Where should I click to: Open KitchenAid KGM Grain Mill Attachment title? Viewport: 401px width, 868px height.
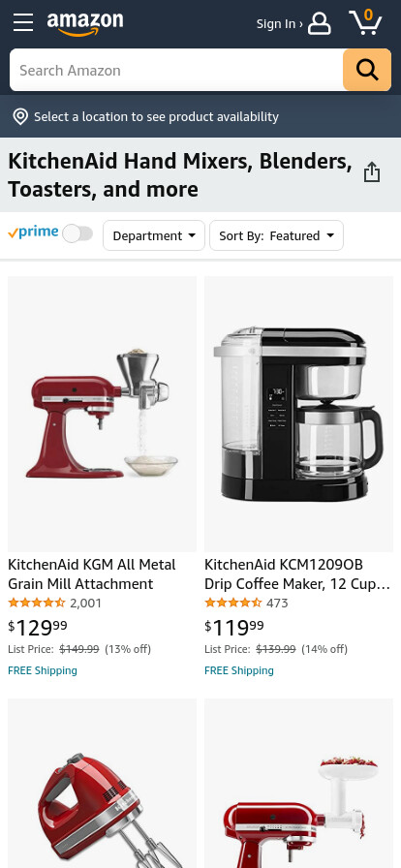tap(92, 574)
